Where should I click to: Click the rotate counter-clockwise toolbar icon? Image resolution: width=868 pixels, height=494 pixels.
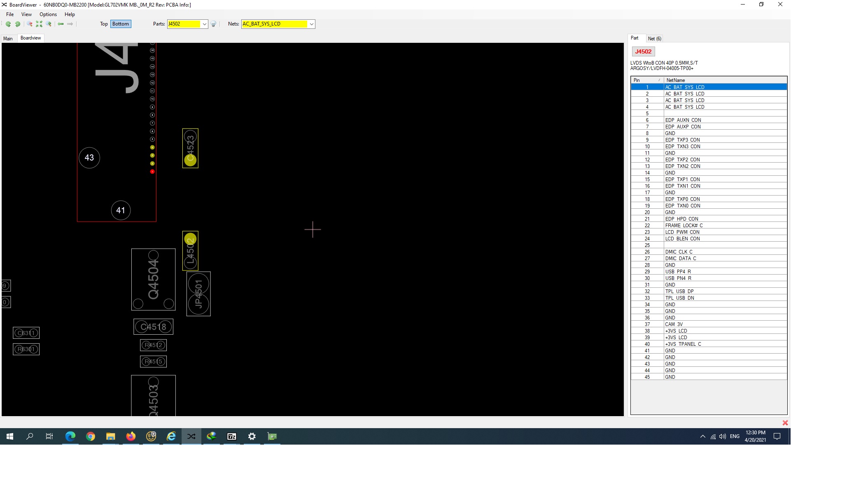click(x=8, y=24)
